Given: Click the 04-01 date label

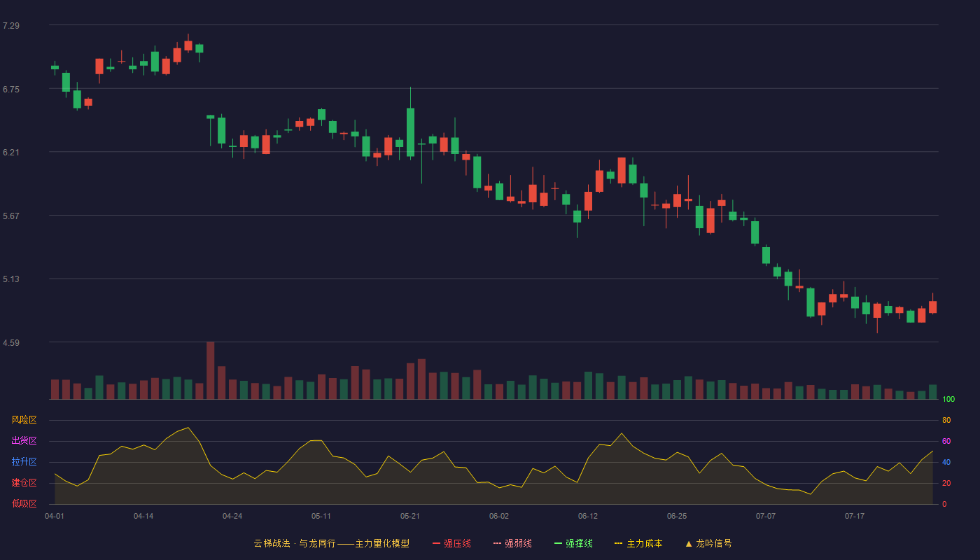Looking at the screenshot, I should coord(55,516).
